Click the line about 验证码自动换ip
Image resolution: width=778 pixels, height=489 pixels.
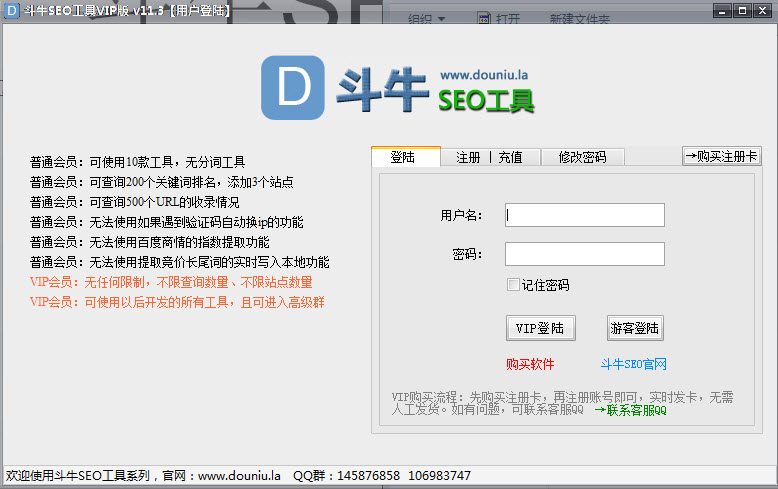tap(167, 222)
